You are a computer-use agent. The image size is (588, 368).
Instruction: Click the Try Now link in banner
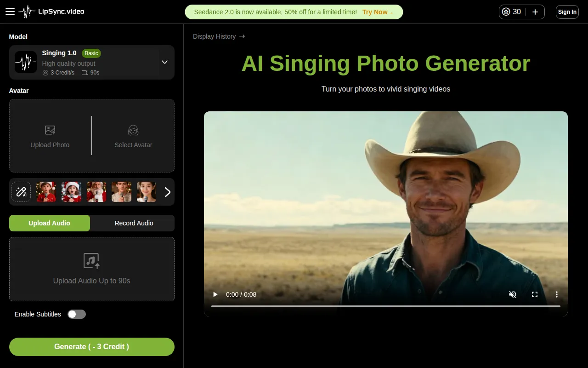377,12
